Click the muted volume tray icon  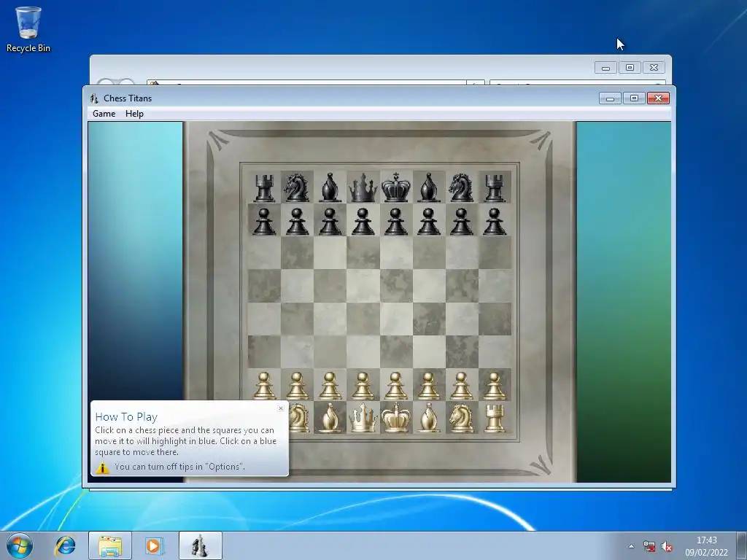(667, 546)
